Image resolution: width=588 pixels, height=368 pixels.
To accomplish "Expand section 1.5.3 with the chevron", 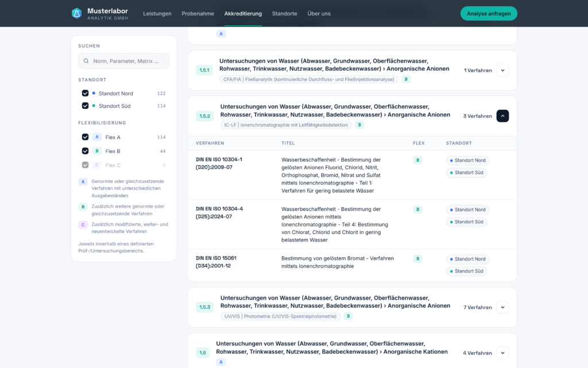I will pyautogui.click(x=502, y=307).
